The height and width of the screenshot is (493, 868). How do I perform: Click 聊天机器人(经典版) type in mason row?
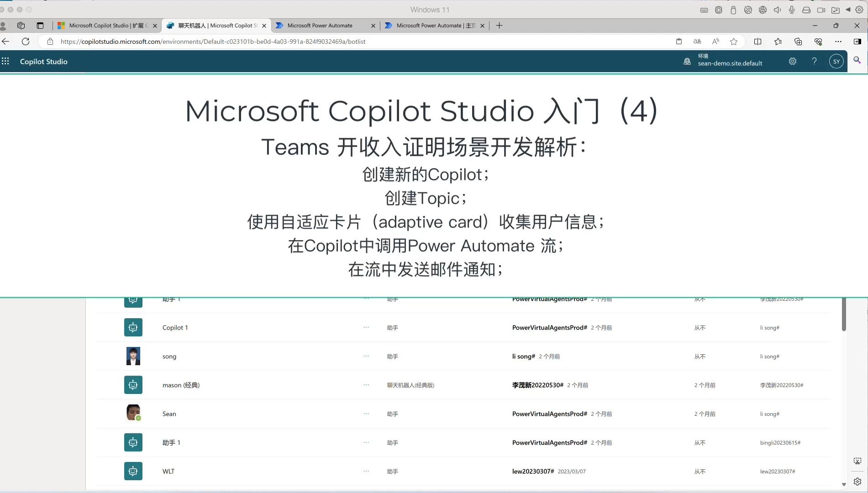coord(411,385)
